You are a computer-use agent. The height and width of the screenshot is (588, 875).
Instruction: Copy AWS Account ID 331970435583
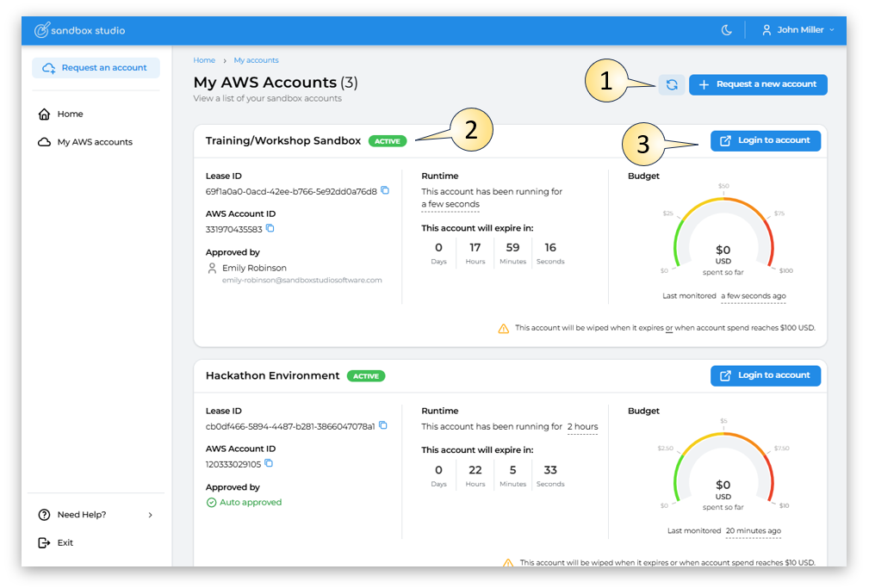click(270, 229)
